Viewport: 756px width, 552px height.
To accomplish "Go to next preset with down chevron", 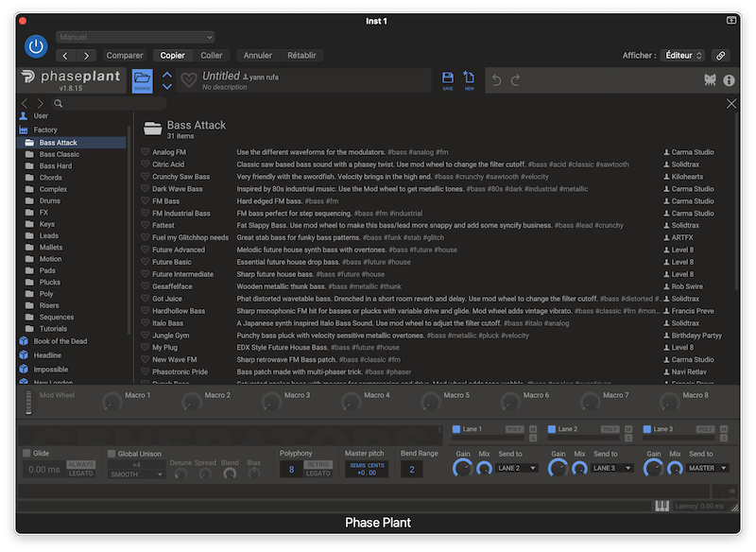I will pos(167,87).
